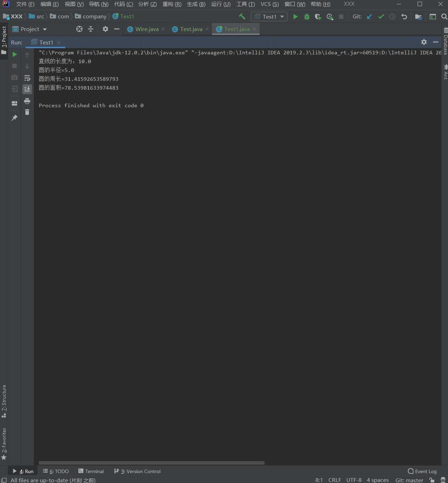Open Run panel gear options
This screenshot has width=448, height=483.
click(424, 42)
